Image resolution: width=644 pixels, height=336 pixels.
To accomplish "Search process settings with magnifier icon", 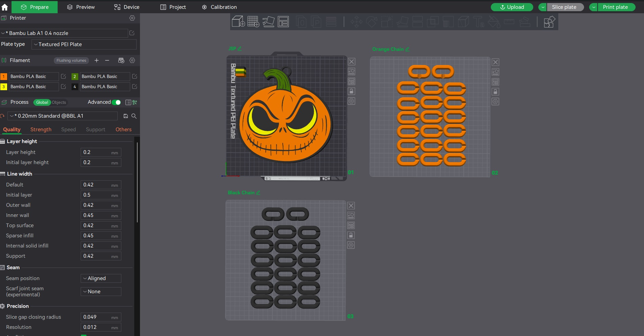I will pos(134,116).
